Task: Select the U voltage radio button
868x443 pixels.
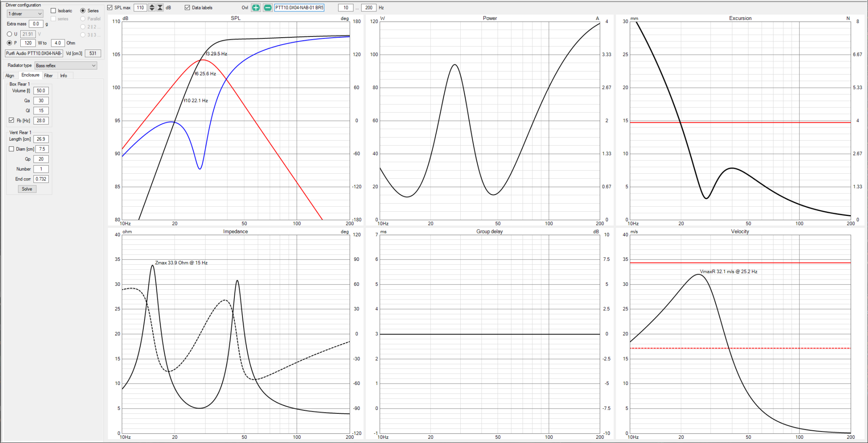Action: [9, 34]
